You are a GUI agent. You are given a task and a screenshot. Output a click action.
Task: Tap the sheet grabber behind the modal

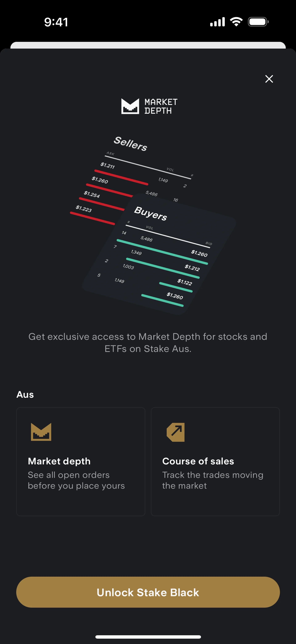[x=148, y=45]
